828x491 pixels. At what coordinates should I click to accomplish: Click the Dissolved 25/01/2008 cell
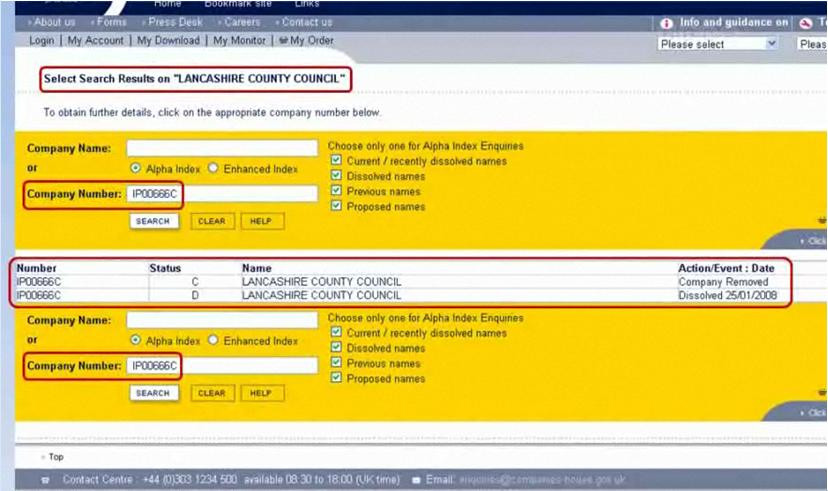(x=727, y=296)
